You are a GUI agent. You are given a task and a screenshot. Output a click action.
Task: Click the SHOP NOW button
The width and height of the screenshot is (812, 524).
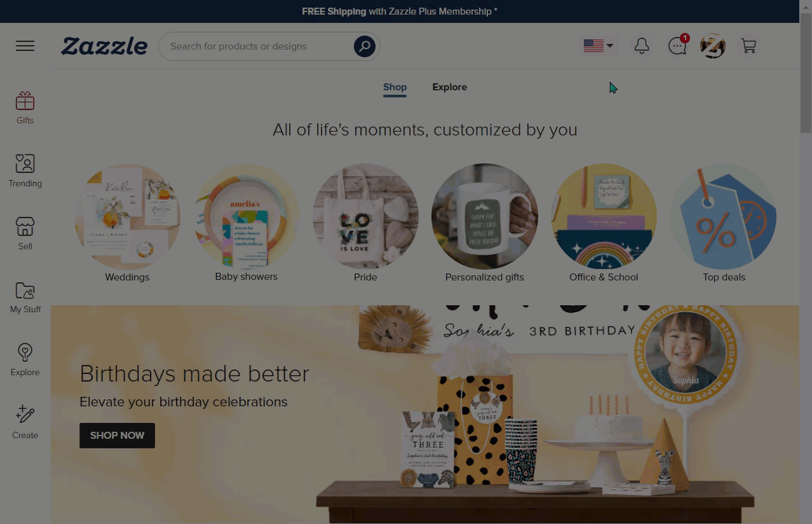point(117,436)
